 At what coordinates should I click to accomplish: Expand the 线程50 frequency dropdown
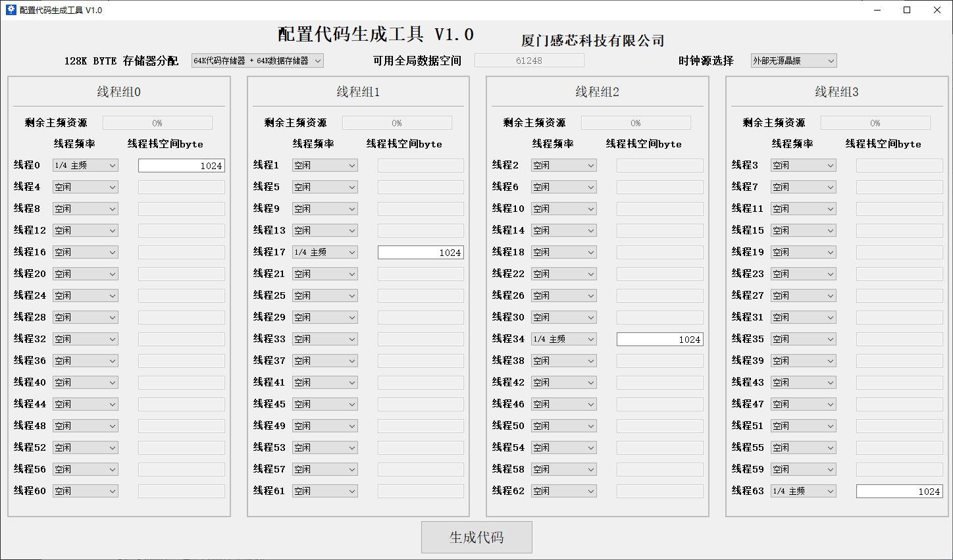(564, 426)
